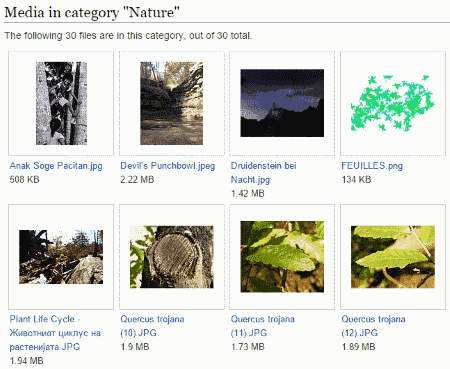This screenshot has height=369, width=450.
Task: Open the Druidenstein bei Nacht thumbnail
Action: 282,103
